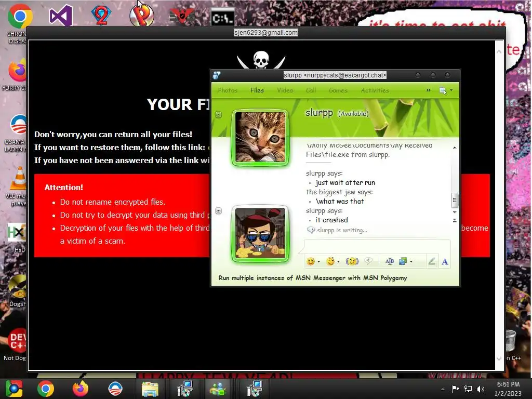Click the message input field
The image size is (532, 399).
(377, 246)
